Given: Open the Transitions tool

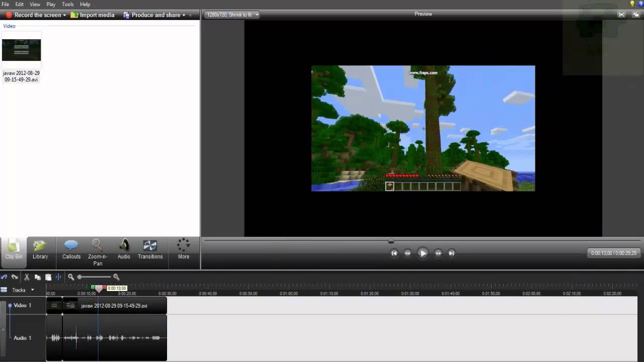Looking at the screenshot, I should point(150,250).
